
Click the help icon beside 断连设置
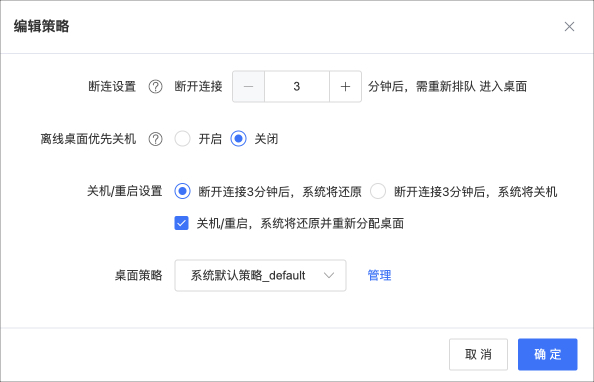tap(155, 87)
